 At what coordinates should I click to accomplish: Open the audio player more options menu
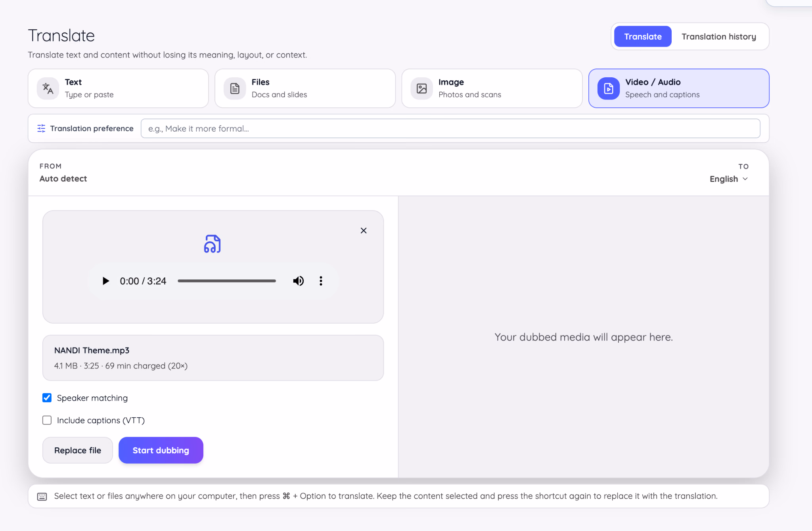tap(321, 281)
